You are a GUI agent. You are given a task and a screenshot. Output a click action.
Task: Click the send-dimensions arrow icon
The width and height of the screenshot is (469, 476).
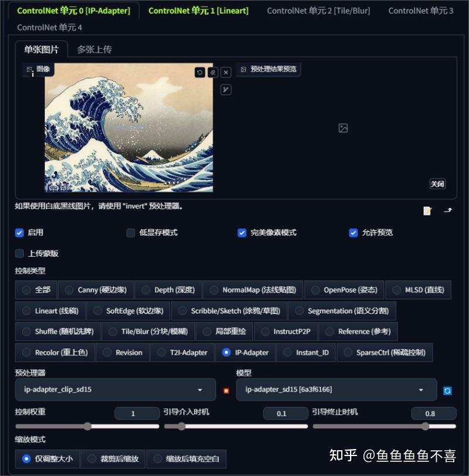[447, 210]
